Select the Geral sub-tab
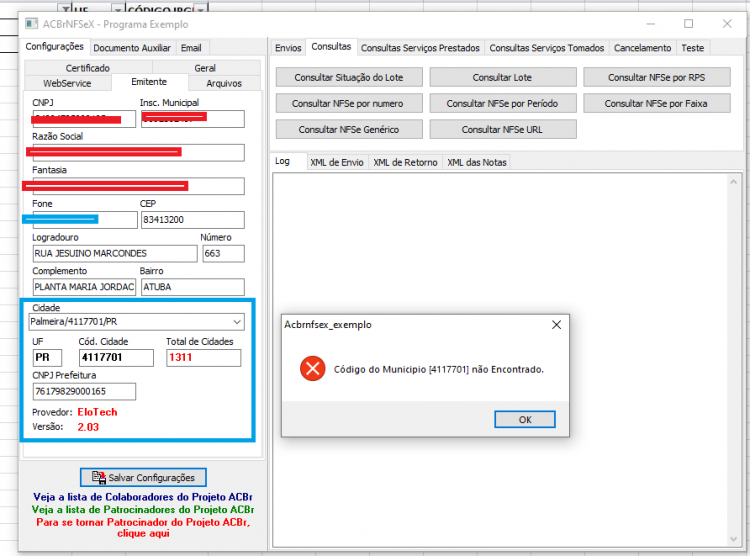750x556 pixels. 205,68
